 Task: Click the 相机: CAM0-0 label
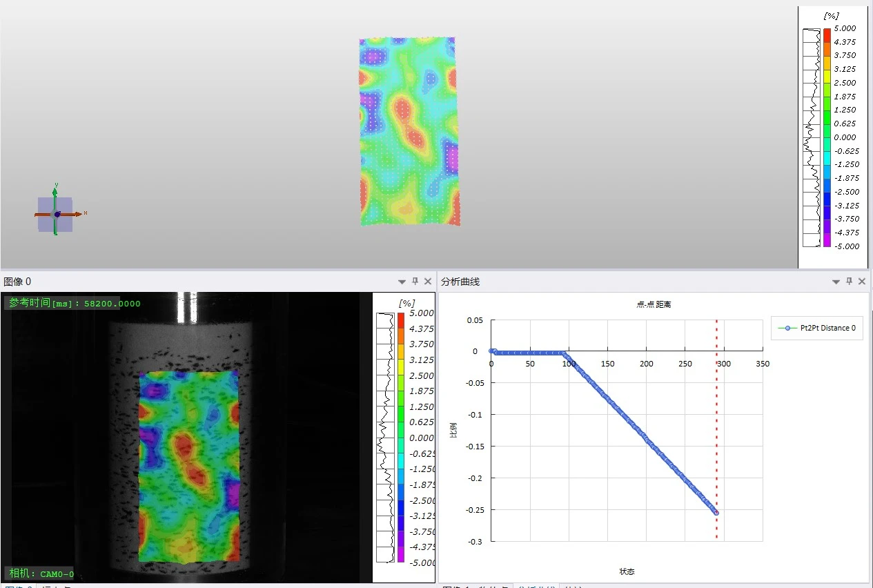41,574
